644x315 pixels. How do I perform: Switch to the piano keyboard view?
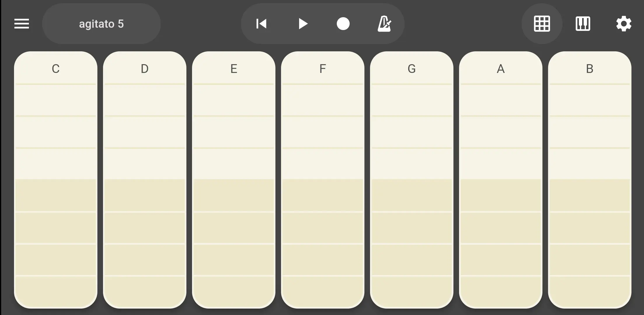pos(583,24)
